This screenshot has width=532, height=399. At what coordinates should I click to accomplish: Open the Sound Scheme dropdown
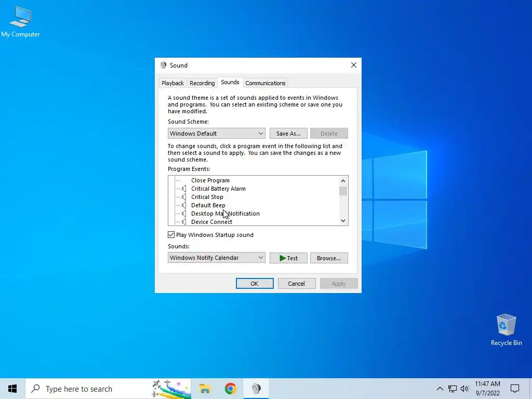(x=217, y=134)
